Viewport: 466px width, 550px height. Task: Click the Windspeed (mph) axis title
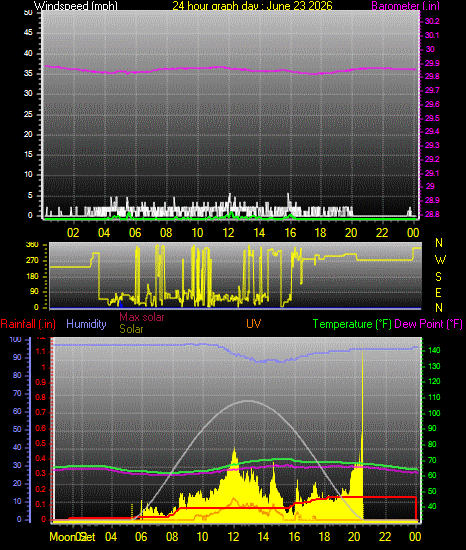pyautogui.click(x=75, y=6)
